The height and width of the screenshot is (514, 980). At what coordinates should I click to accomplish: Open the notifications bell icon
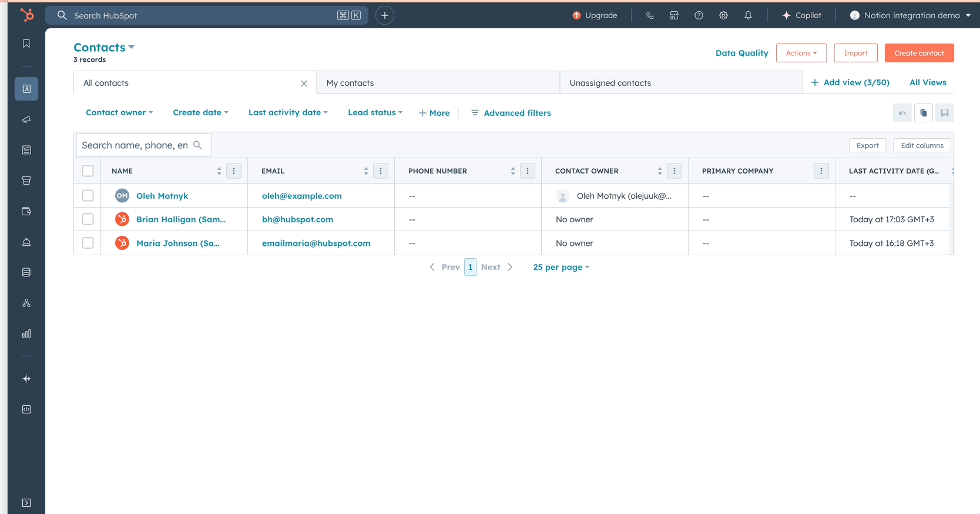point(748,15)
